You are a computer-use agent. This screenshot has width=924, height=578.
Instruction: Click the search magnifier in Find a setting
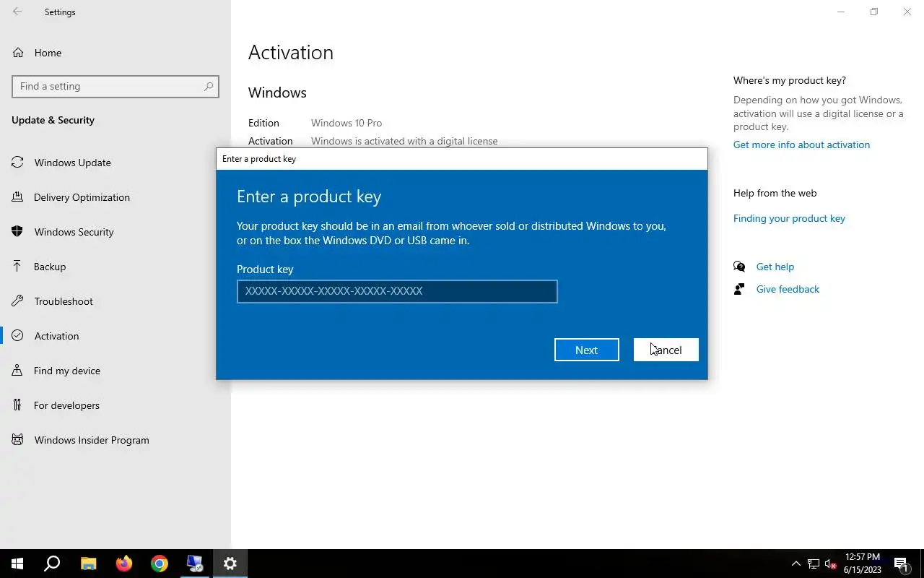pyautogui.click(x=209, y=86)
